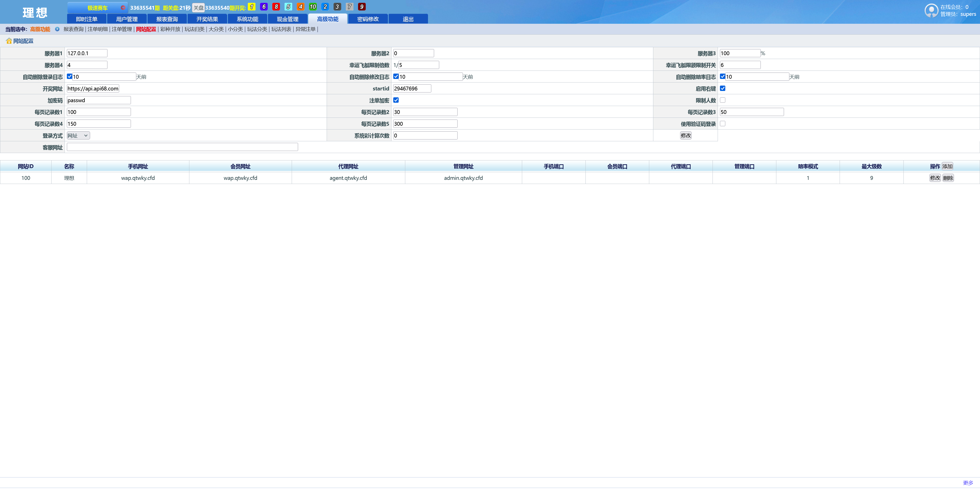Screen dimensions: 980x490
Task: Toggle the 注单加密 checkbox
Action: (x=396, y=100)
